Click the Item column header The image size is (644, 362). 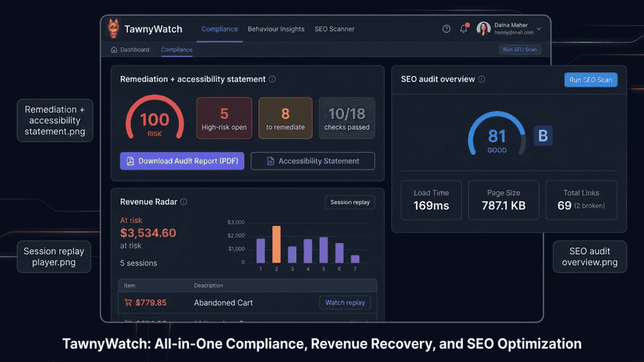tap(129, 285)
